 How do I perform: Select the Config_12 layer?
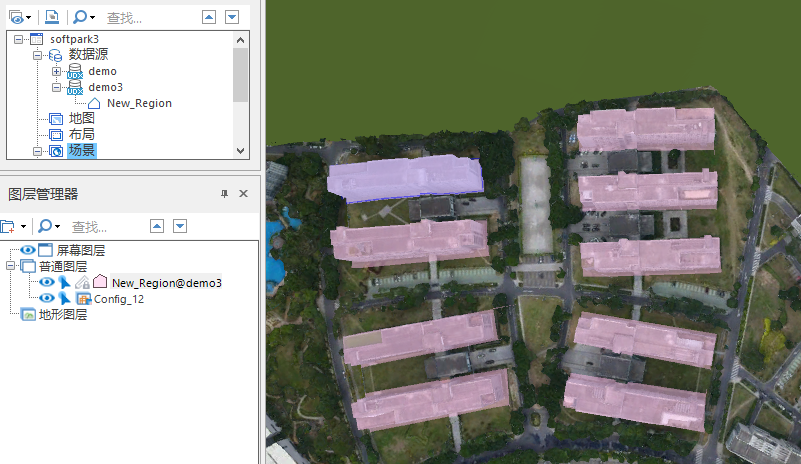119,299
